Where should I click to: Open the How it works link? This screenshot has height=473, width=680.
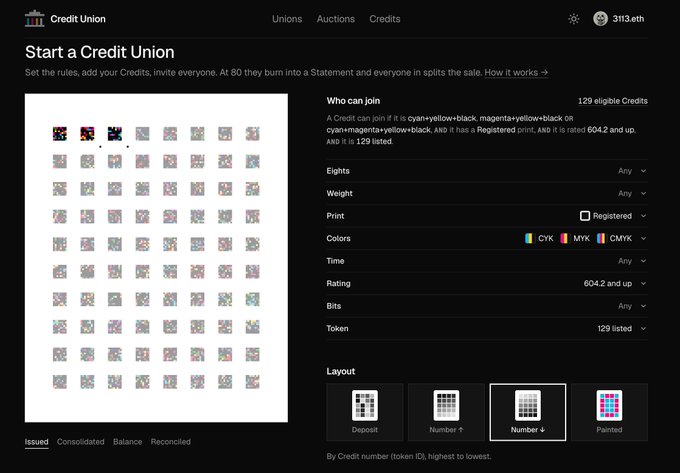click(516, 72)
